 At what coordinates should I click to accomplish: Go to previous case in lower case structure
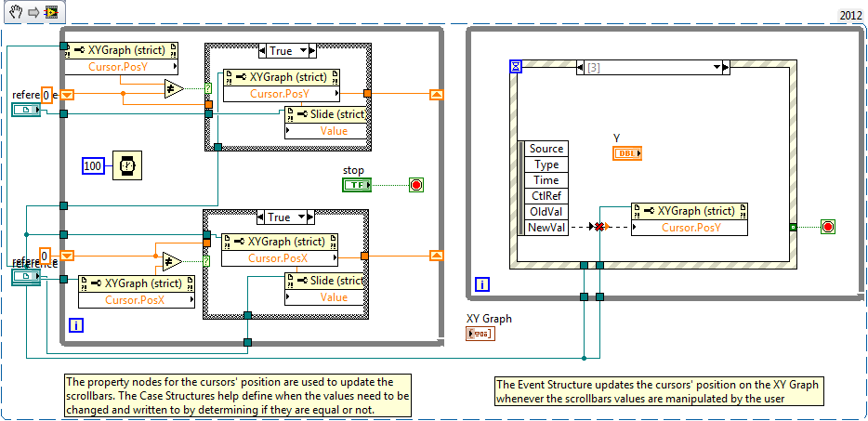point(260,217)
